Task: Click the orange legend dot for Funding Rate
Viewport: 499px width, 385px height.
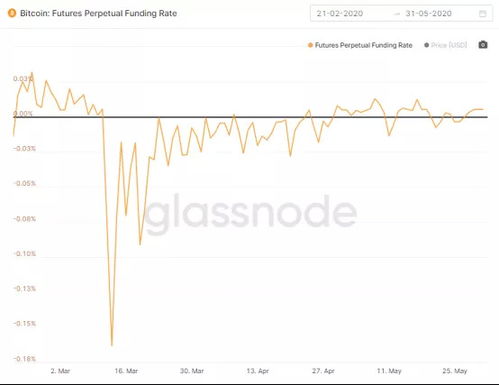Action: click(310, 45)
